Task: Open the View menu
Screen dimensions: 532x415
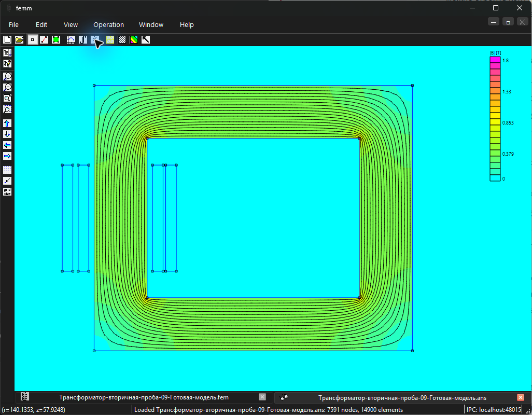Action: click(71, 25)
